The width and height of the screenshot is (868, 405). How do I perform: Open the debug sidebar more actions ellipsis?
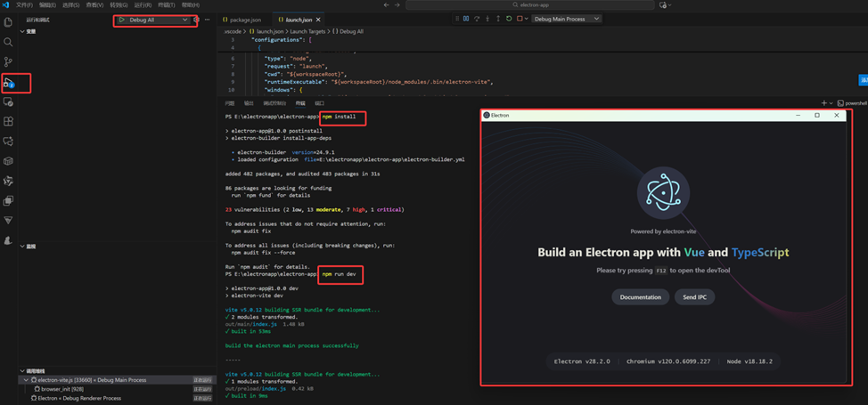(x=208, y=20)
